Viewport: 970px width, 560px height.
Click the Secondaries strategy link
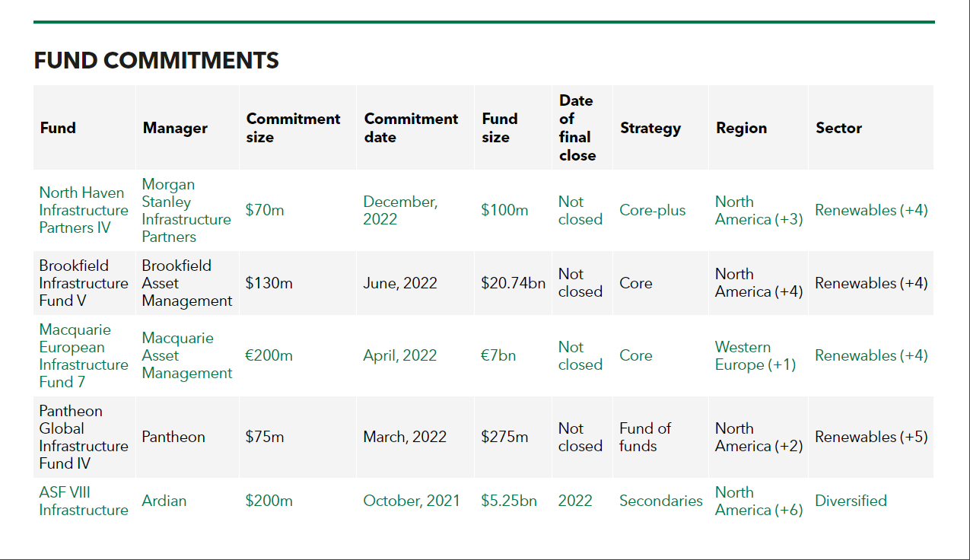point(660,501)
